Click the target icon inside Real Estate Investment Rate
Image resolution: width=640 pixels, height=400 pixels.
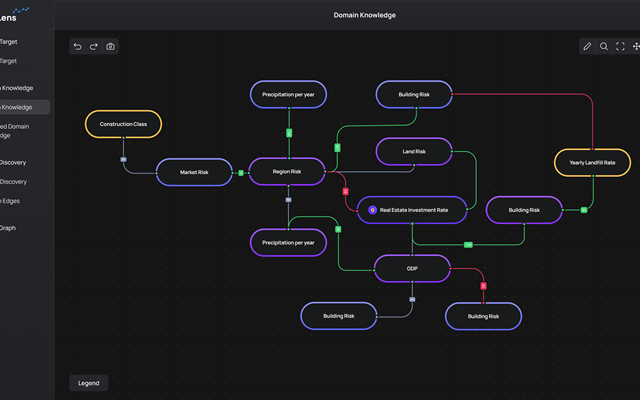click(x=372, y=210)
